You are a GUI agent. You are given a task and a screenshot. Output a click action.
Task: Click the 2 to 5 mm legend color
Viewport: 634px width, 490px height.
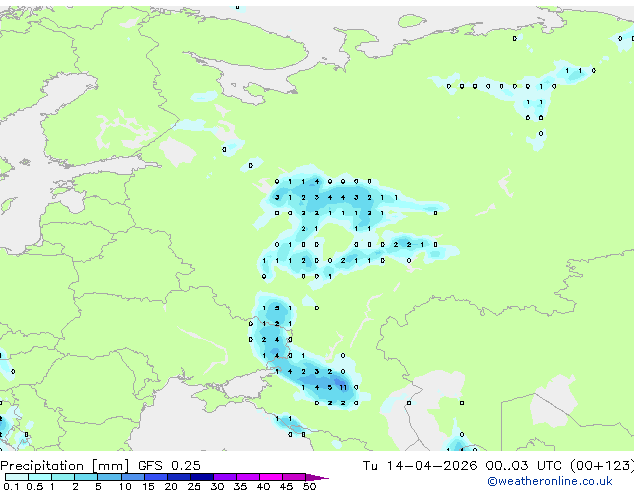[86, 477]
